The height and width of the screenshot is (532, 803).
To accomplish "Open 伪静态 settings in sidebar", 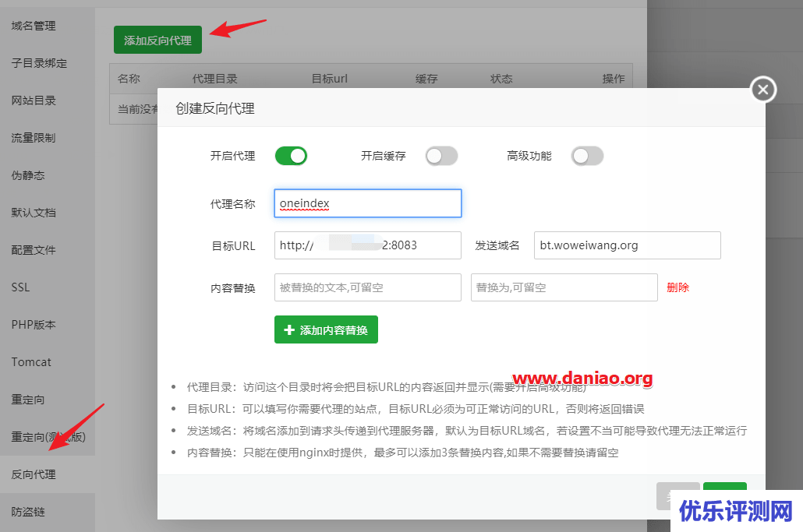I will click(x=28, y=175).
